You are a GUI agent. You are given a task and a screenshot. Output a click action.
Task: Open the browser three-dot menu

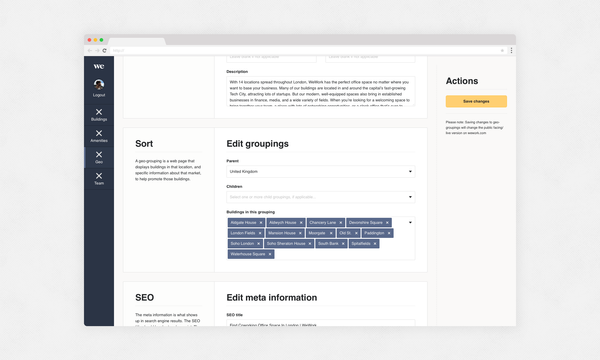pos(511,50)
